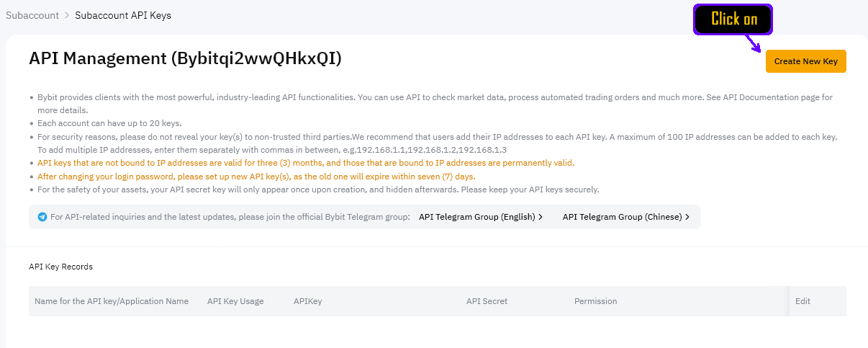Click chevron beside the English Telegram group
This screenshot has height=348, width=868.
[x=541, y=217]
